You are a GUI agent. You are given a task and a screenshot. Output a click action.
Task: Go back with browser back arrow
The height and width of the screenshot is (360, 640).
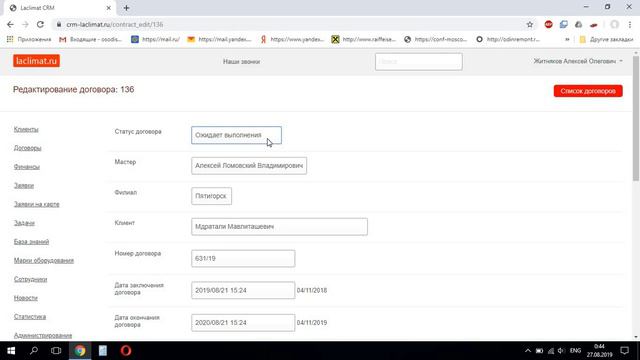[10, 24]
